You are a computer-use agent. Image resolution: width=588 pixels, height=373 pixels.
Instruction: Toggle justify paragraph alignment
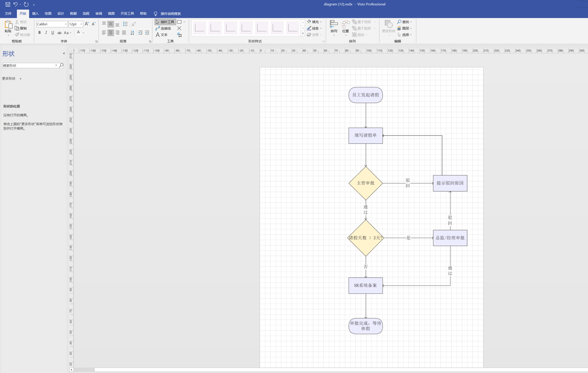click(124, 33)
